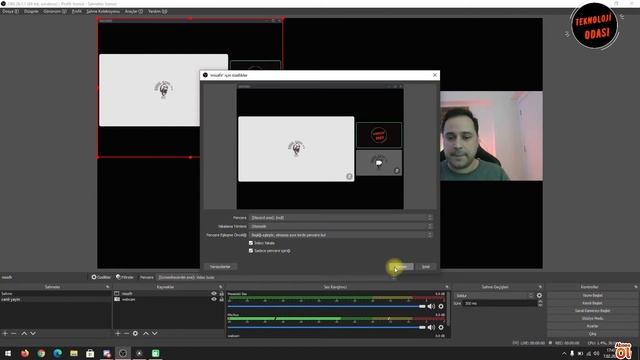Viewport: 640px width, 360px height.
Task: Increase transition duration with up arrow
Action: coord(540,302)
